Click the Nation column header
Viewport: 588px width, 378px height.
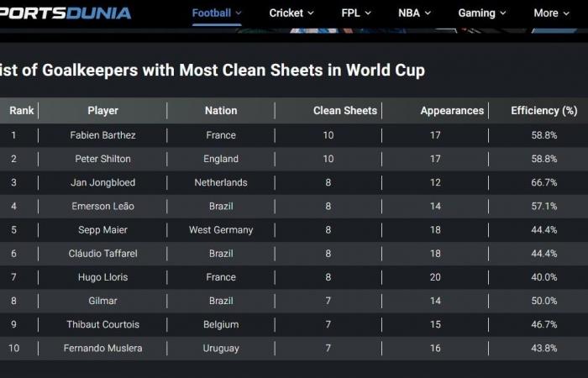tap(221, 110)
